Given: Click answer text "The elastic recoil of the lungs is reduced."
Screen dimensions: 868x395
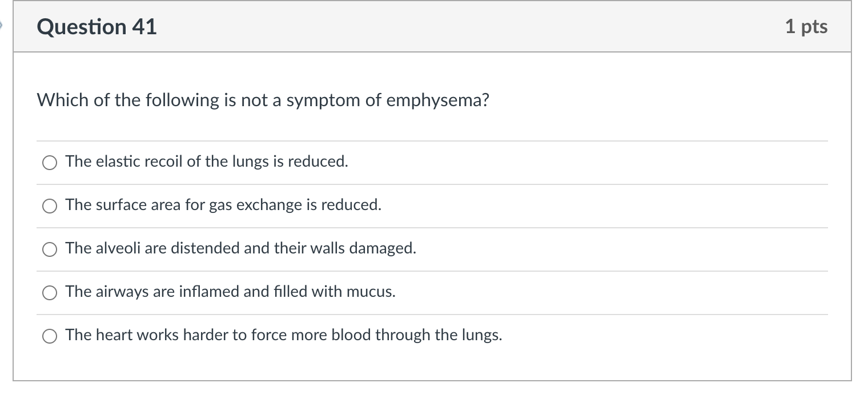Looking at the screenshot, I should (206, 162).
